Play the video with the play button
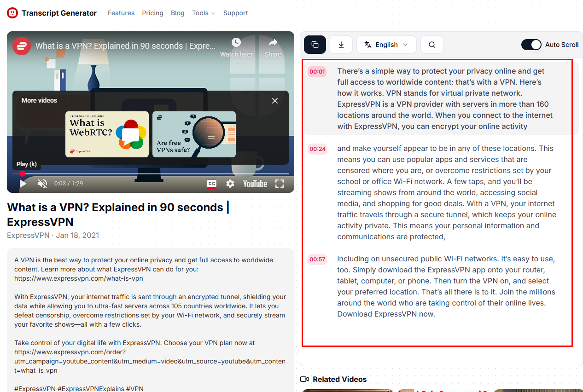This screenshot has width=583, height=392. click(x=23, y=184)
